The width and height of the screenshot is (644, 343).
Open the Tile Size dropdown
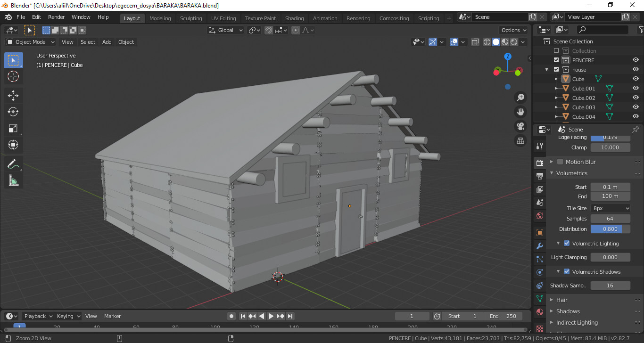tap(610, 208)
